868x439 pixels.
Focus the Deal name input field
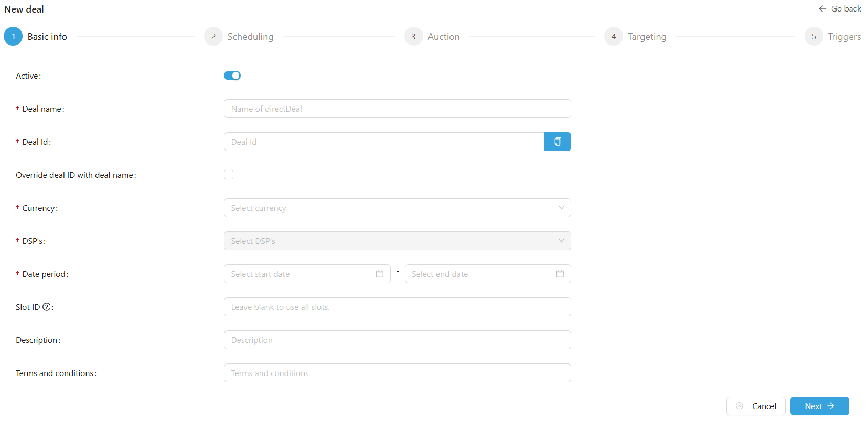[397, 109]
